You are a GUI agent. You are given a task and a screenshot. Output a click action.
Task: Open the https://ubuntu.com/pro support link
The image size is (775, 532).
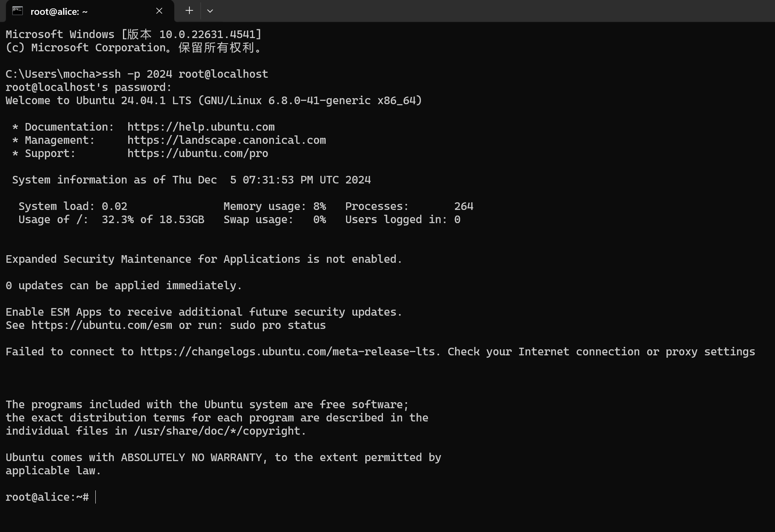198,153
